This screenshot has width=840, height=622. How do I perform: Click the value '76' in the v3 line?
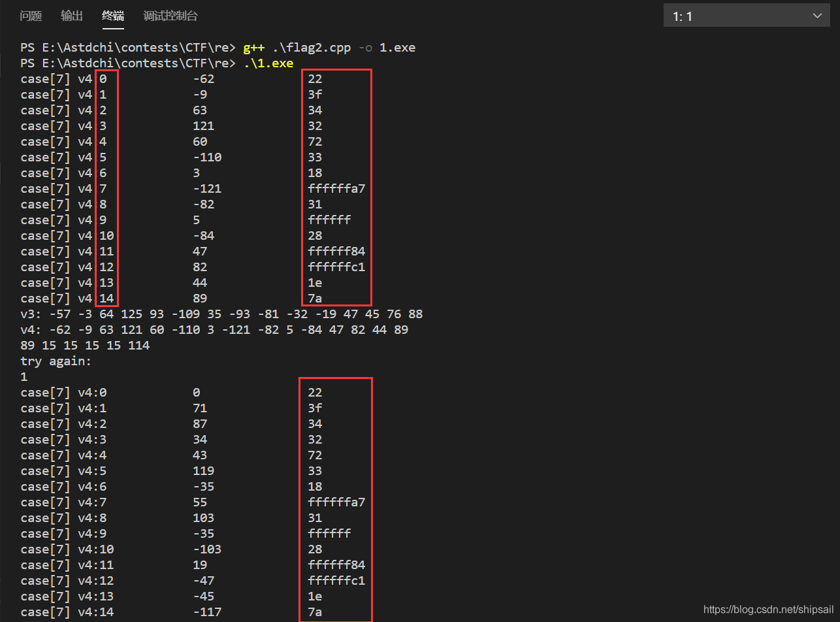(x=394, y=314)
